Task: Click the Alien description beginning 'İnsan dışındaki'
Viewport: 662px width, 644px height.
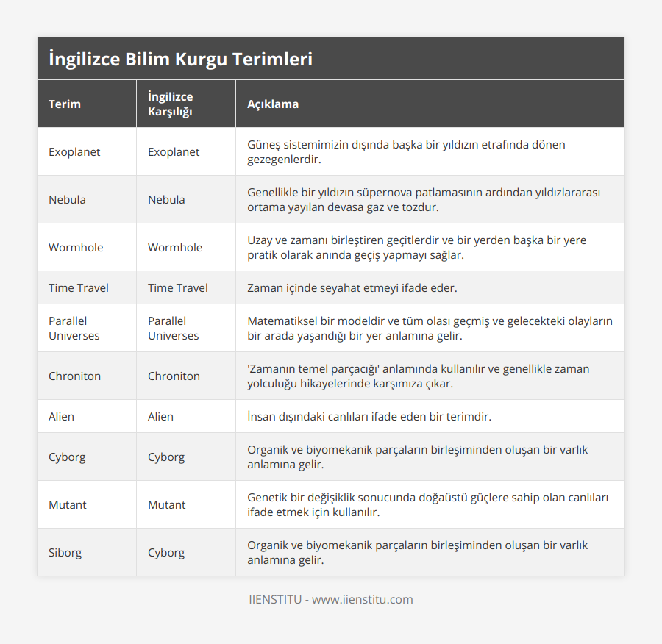Action: 369,416
